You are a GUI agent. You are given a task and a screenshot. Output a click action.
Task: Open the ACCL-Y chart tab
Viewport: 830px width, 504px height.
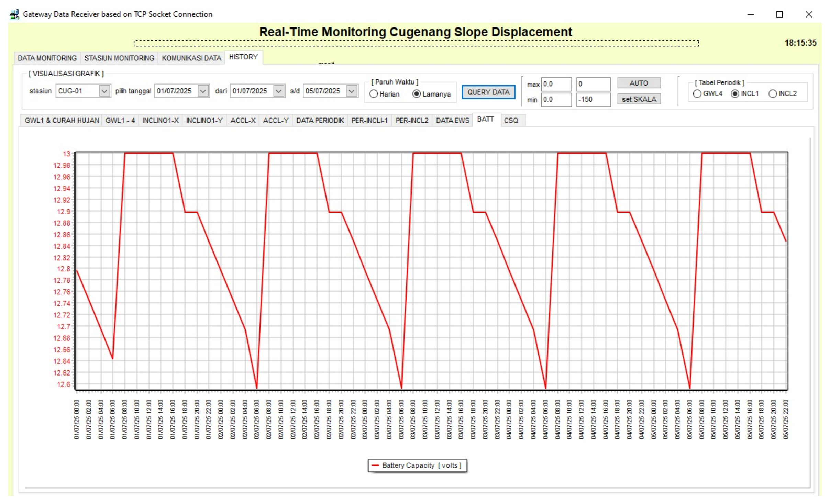pos(276,121)
